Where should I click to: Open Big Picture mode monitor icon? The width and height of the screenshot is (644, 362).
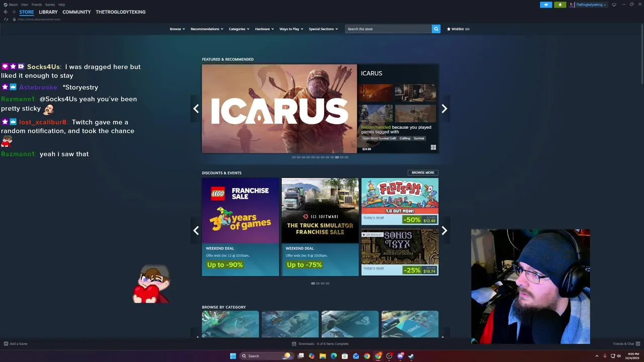tap(614, 5)
